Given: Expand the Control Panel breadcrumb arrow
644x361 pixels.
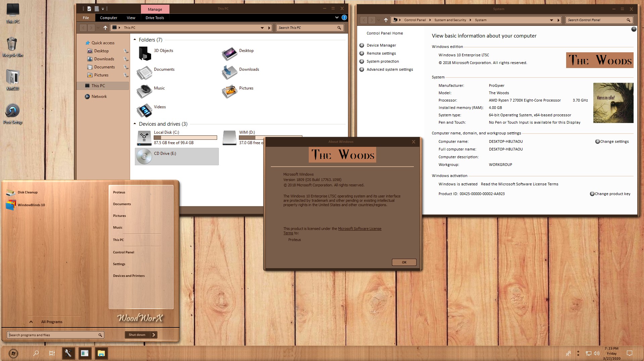Looking at the screenshot, I should pyautogui.click(x=430, y=20).
